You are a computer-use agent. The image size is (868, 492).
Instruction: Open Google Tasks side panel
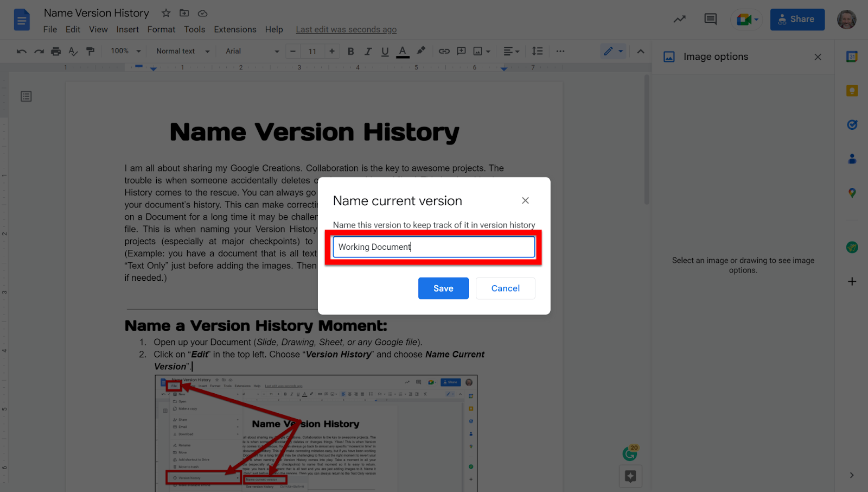(852, 125)
